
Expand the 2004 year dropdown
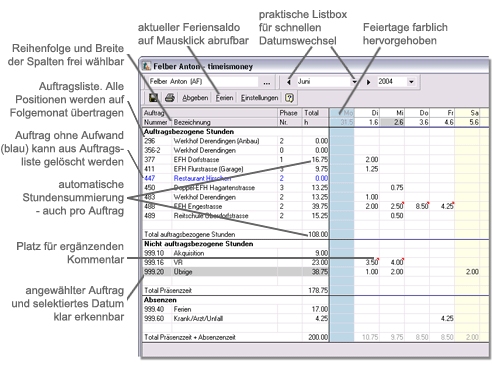tap(411, 82)
